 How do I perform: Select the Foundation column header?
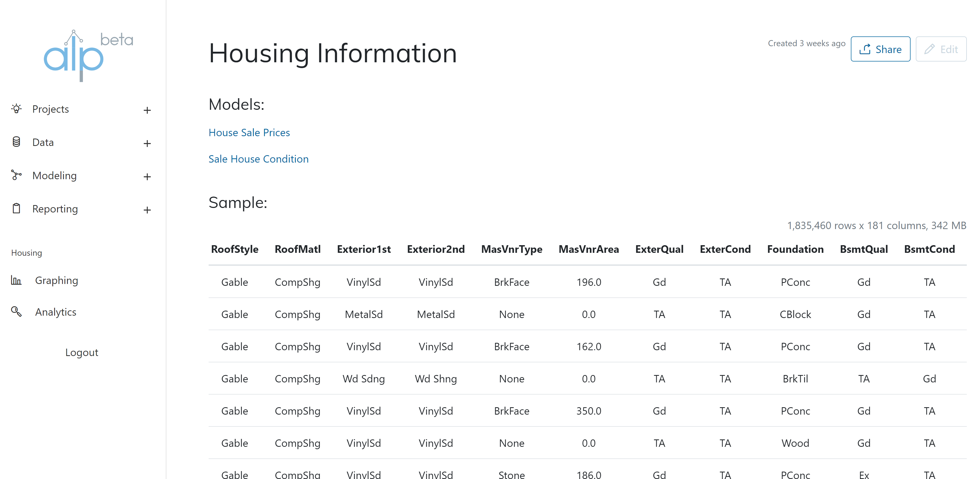(x=795, y=249)
